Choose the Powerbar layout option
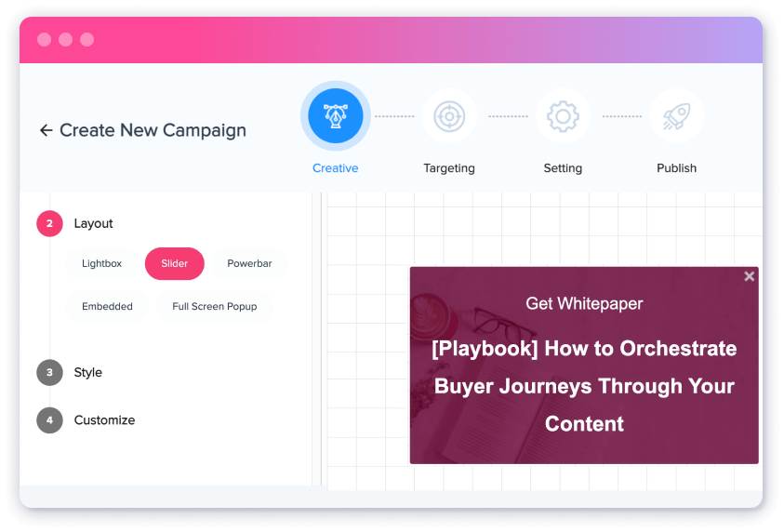This screenshot has height=532, width=784. coord(249,263)
